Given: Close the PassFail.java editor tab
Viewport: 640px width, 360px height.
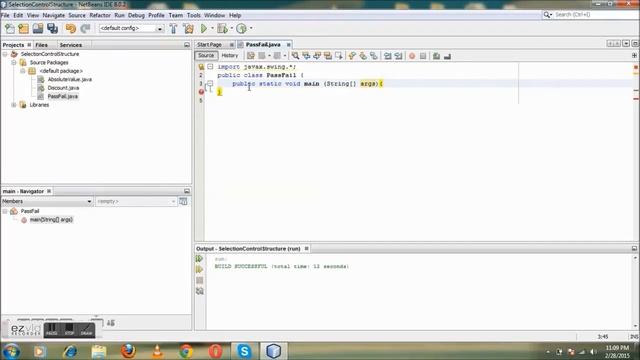Looking at the screenshot, I should click(289, 44).
